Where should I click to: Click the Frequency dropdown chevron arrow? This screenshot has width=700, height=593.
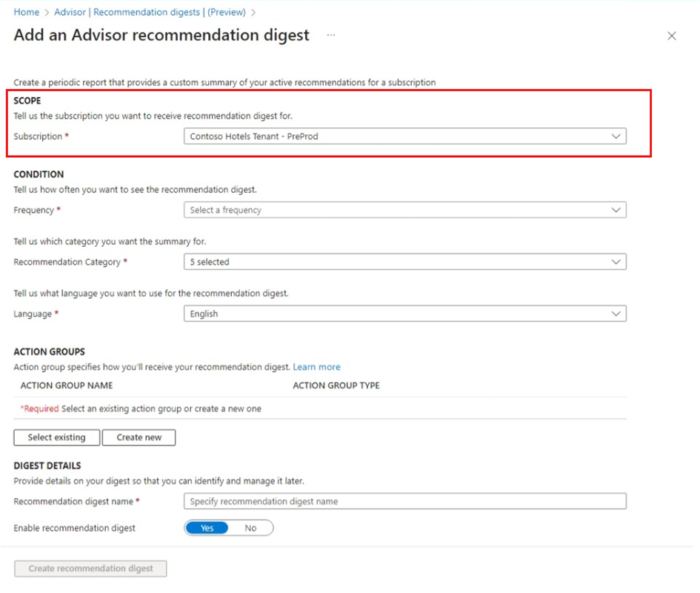[616, 210]
